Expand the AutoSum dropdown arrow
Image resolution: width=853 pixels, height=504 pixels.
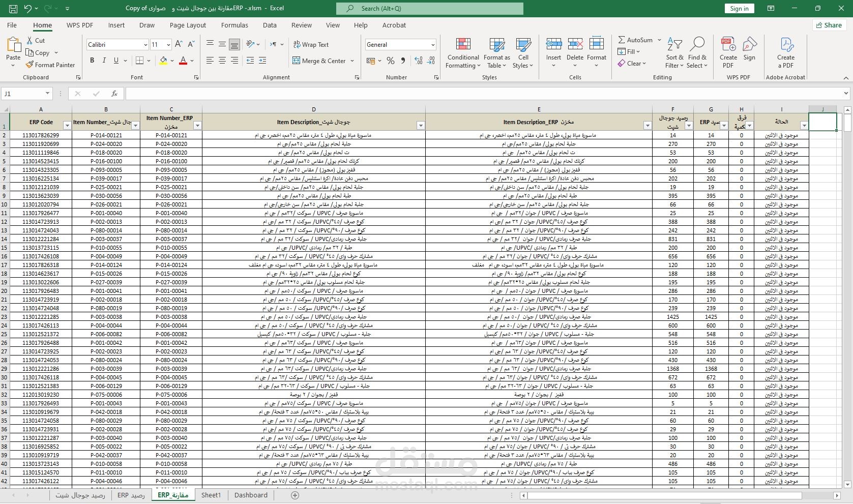click(659, 40)
